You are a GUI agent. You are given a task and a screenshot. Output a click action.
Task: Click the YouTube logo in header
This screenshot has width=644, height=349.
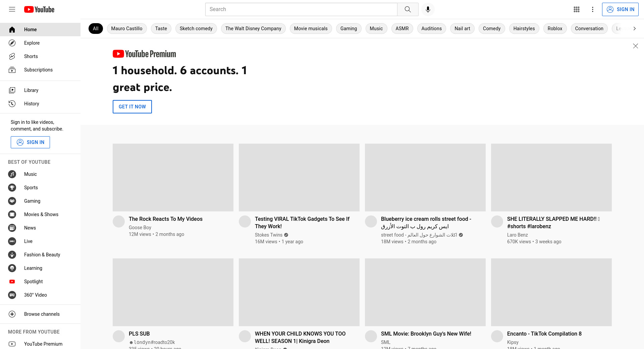pyautogui.click(x=39, y=9)
